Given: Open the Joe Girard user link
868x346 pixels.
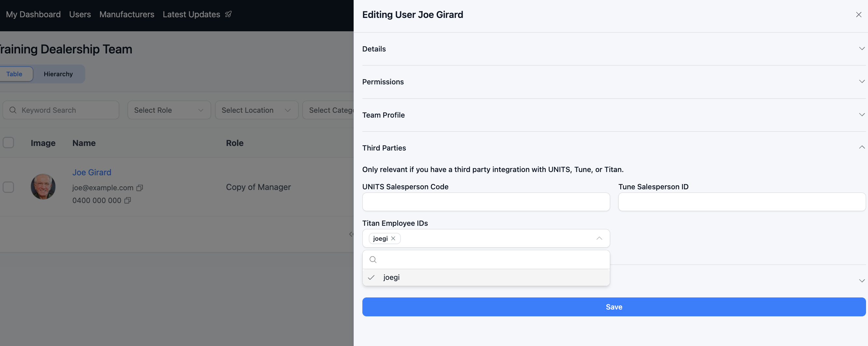Looking at the screenshot, I should click(x=92, y=172).
